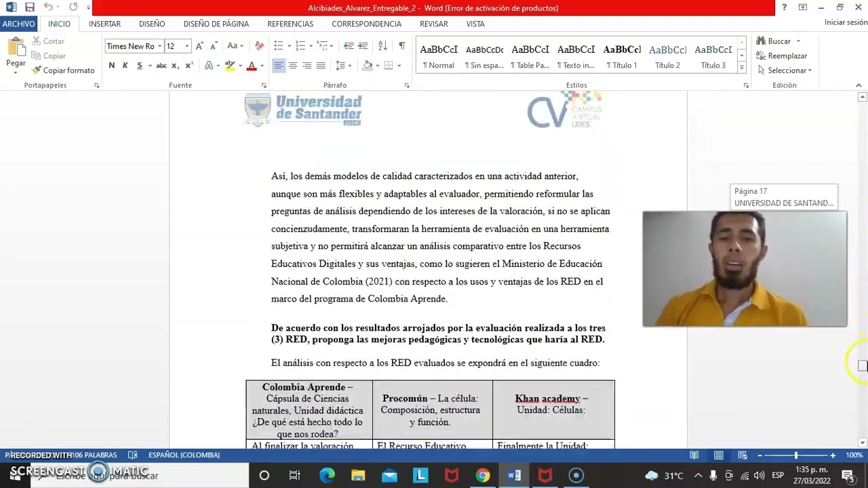The image size is (868, 488).
Task: Apply red font color
Action: pyautogui.click(x=252, y=66)
